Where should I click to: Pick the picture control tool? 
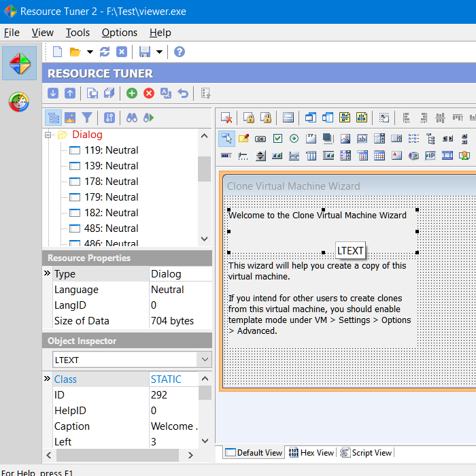point(345,139)
